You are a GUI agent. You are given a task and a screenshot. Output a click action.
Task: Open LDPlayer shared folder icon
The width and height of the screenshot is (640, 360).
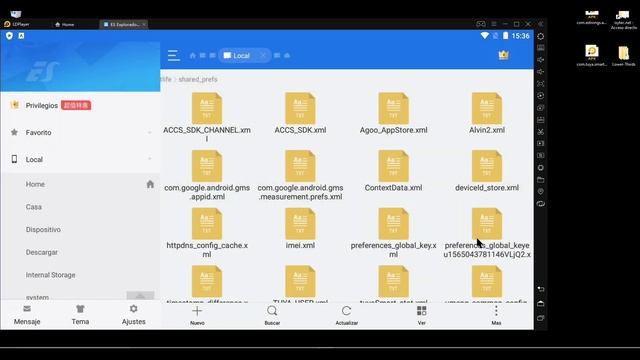pyautogui.click(x=541, y=180)
